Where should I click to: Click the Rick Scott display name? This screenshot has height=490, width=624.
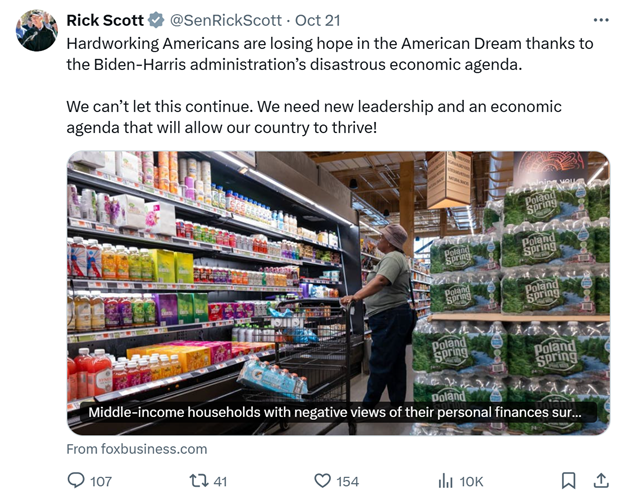(x=105, y=20)
